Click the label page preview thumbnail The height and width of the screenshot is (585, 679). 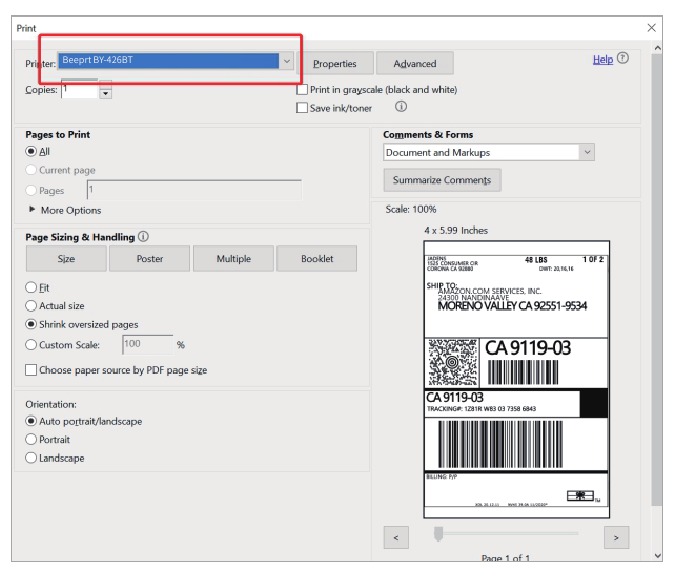pyautogui.click(x=517, y=379)
